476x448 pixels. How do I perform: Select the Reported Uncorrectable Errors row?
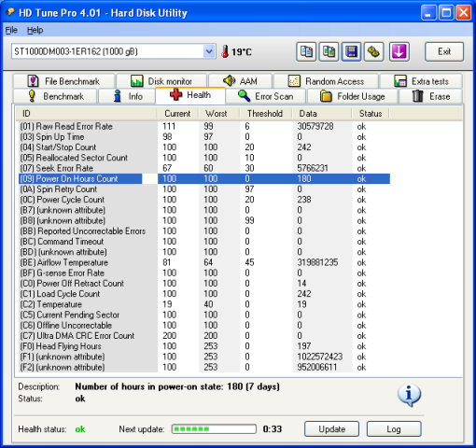click(204, 231)
